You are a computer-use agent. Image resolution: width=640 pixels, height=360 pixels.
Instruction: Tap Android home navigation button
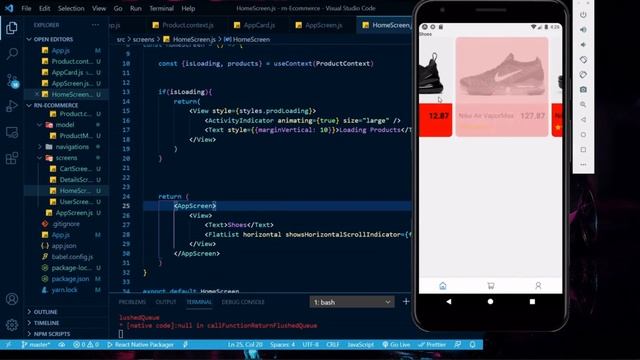[x=490, y=302]
